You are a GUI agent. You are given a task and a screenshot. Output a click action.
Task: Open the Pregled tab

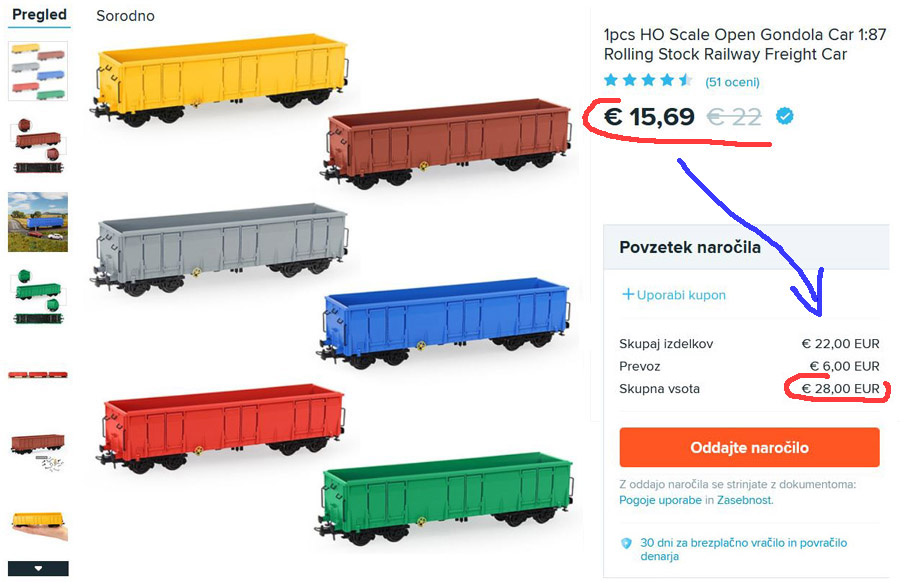(x=39, y=15)
